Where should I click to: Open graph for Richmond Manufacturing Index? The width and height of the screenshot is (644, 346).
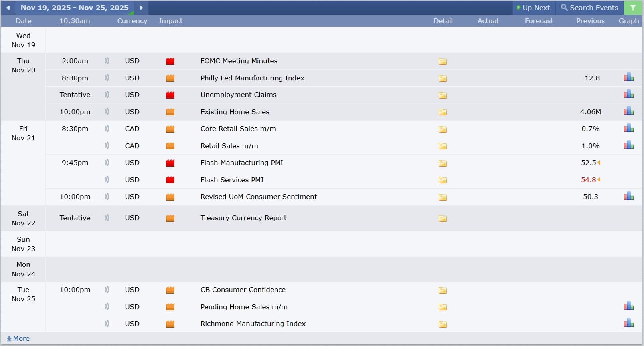[628, 323]
